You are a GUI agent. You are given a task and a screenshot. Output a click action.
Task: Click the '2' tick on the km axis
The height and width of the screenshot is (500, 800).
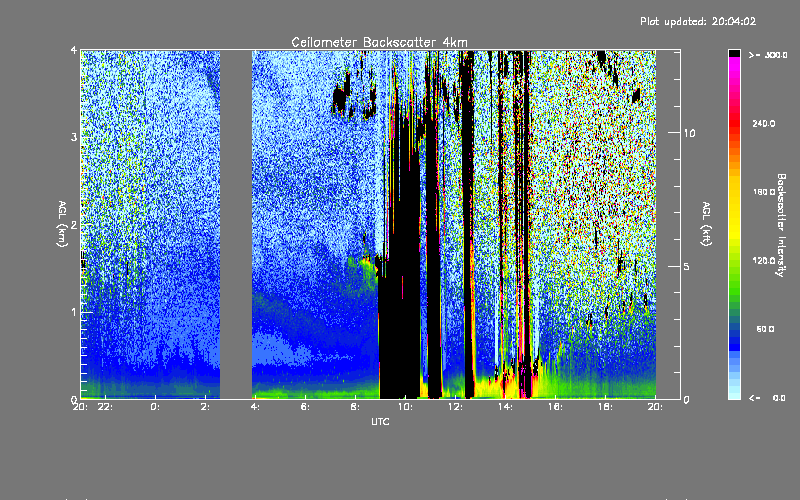(x=74, y=224)
